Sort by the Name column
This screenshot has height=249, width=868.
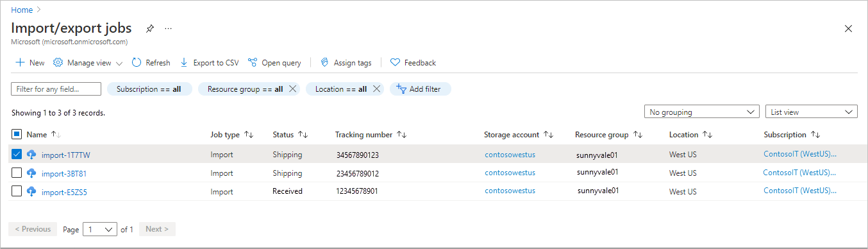pyautogui.click(x=44, y=135)
